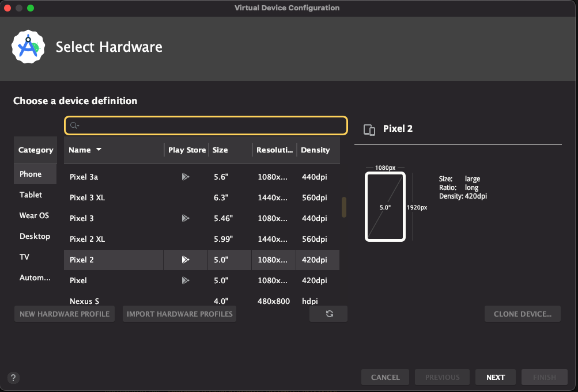The image size is (578, 392).
Task: Click the Pixel 2 screen preview diagram
Action: 385,207
